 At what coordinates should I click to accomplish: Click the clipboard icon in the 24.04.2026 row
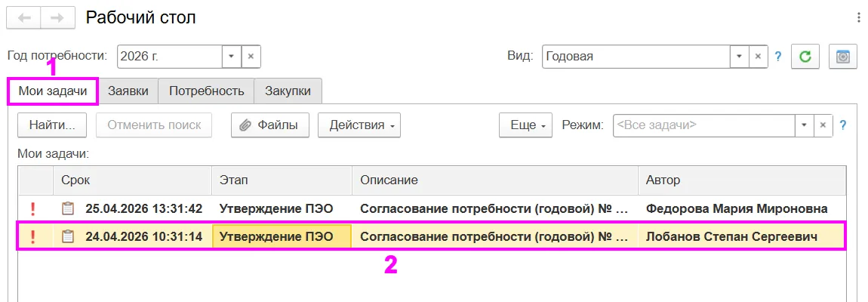[x=67, y=236]
